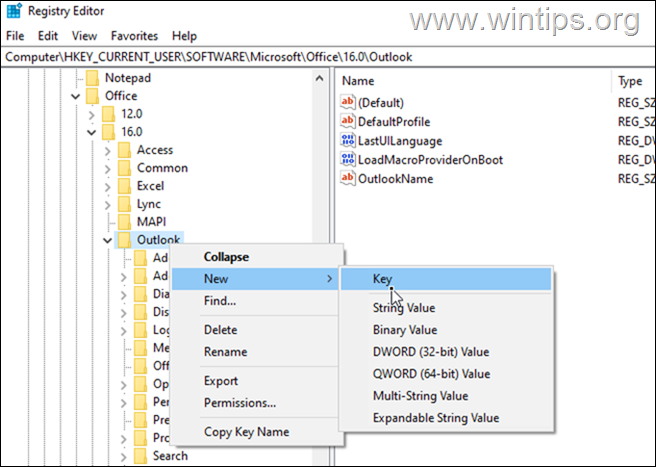Click the MAPI key folder icon
Viewport: 656px width, 467px height.
tap(124, 222)
